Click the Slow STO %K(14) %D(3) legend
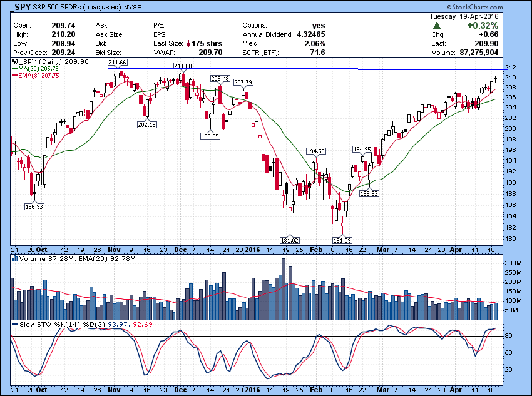Viewport: 532px width, 396px height. pos(82,325)
